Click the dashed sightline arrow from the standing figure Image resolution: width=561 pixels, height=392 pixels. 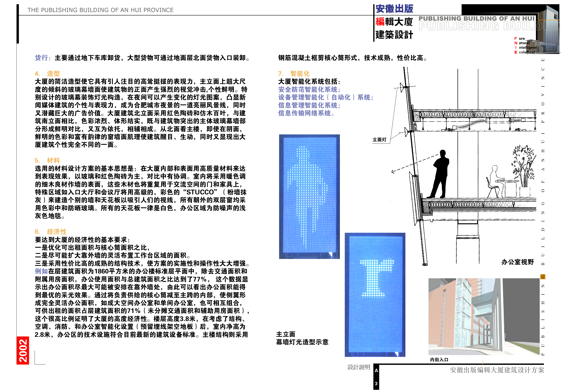[415, 164]
